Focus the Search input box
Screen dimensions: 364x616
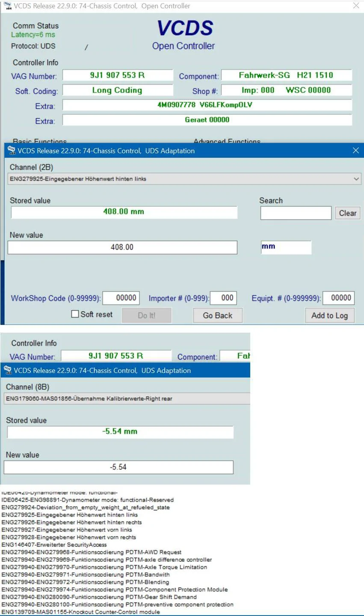tap(296, 213)
